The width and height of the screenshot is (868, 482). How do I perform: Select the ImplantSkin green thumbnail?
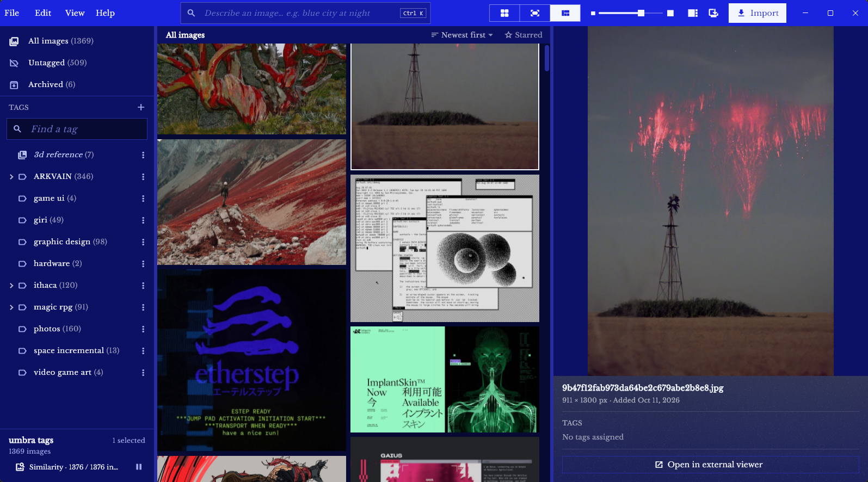click(445, 380)
